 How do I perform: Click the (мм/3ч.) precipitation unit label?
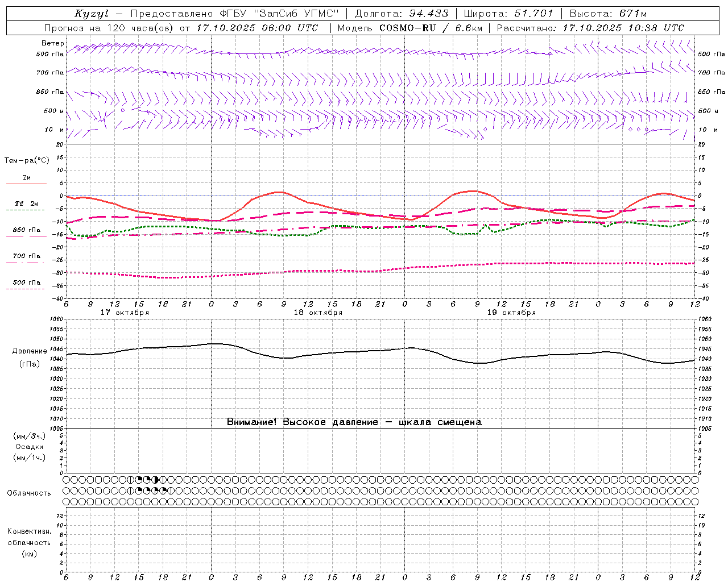point(30,436)
